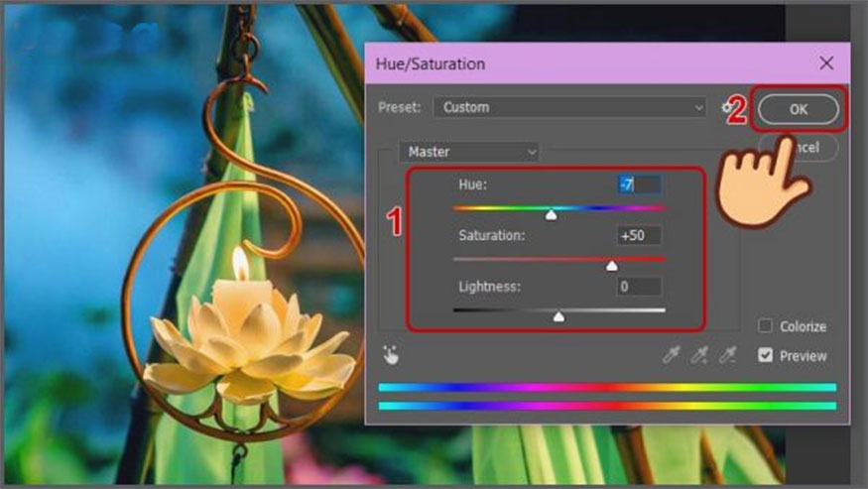868x489 pixels.
Task: Select the on-image adjustment hand tool
Action: coord(391,355)
